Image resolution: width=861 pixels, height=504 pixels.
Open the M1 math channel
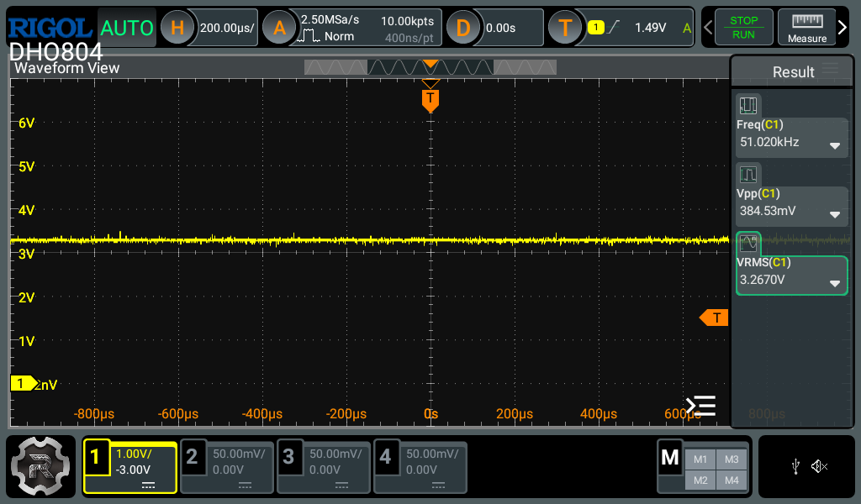[700, 459]
